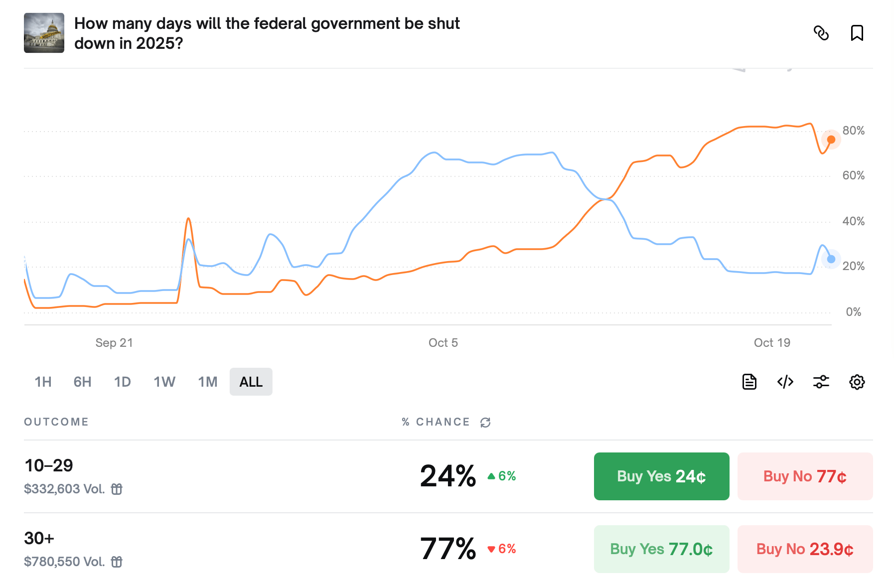This screenshot has height=588, width=894.
Task: Open the document rules icon
Action: tap(749, 382)
